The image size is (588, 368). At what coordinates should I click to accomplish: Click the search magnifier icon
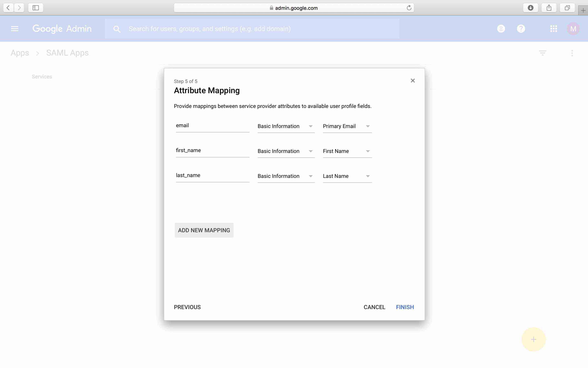117,29
